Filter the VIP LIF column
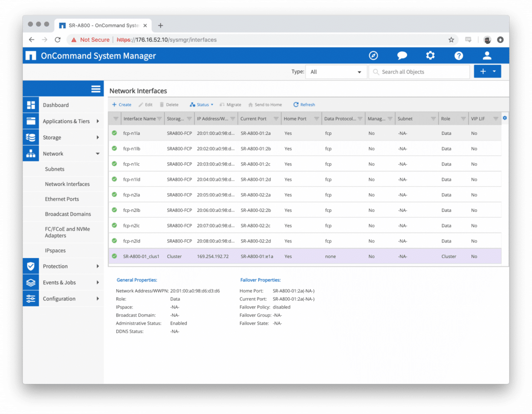This screenshot has width=532, height=414. coord(496,119)
